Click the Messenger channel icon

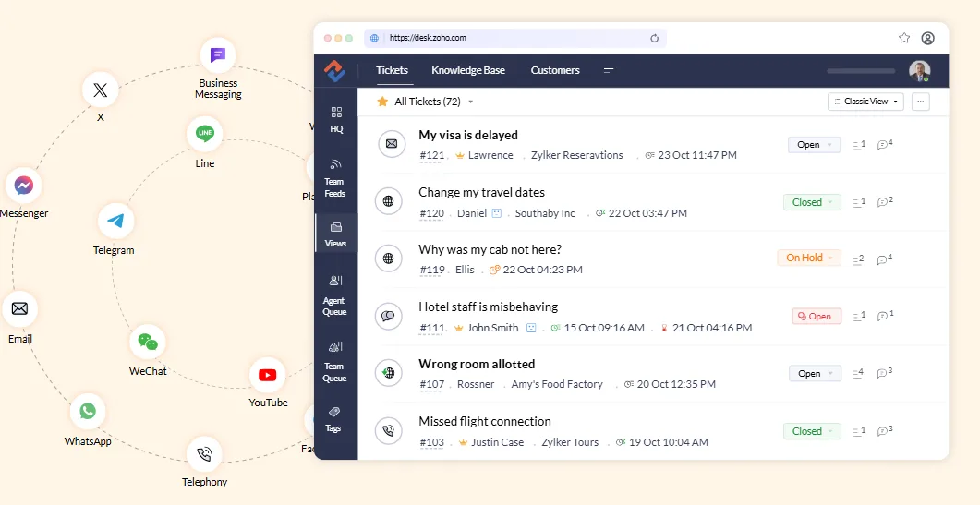[24, 186]
